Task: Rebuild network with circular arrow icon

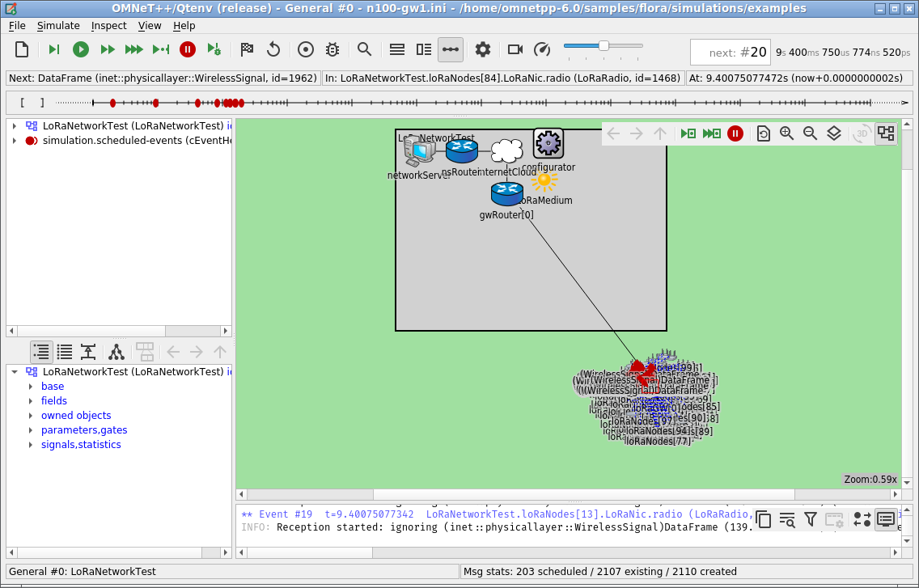Action: pos(273,50)
